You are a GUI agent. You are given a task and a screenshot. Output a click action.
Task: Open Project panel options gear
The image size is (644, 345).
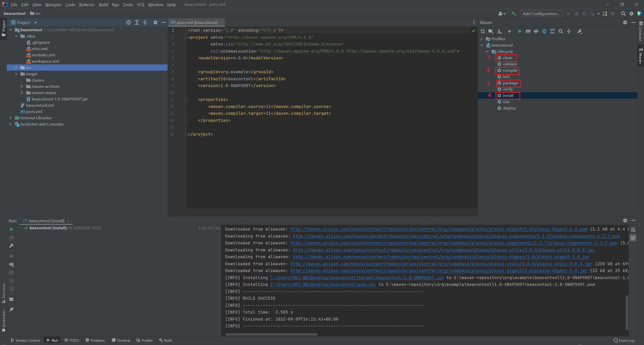[155, 22]
